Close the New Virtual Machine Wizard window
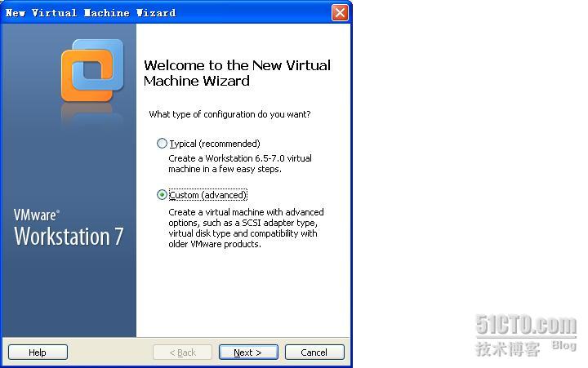Viewport: 588px width, 368px height. click(340, 13)
